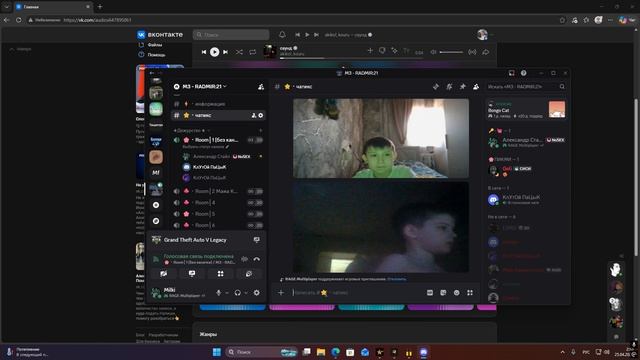Mute the VK player speaker icon
The height and width of the screenshot is (360, 640).
(x=433, y=52)
